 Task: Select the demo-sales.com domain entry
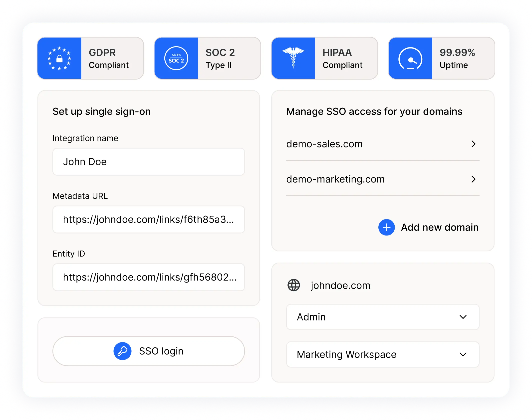[x=324, y=144]
